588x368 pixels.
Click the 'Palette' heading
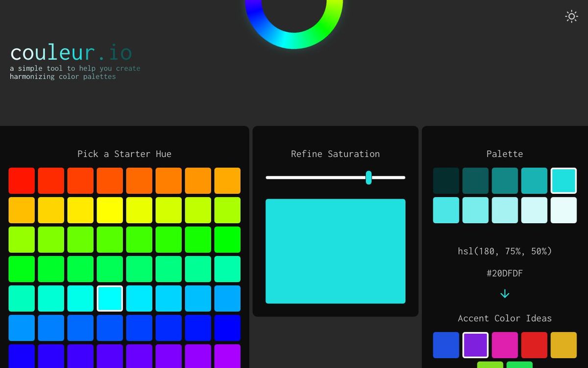[x=505, y=154]
